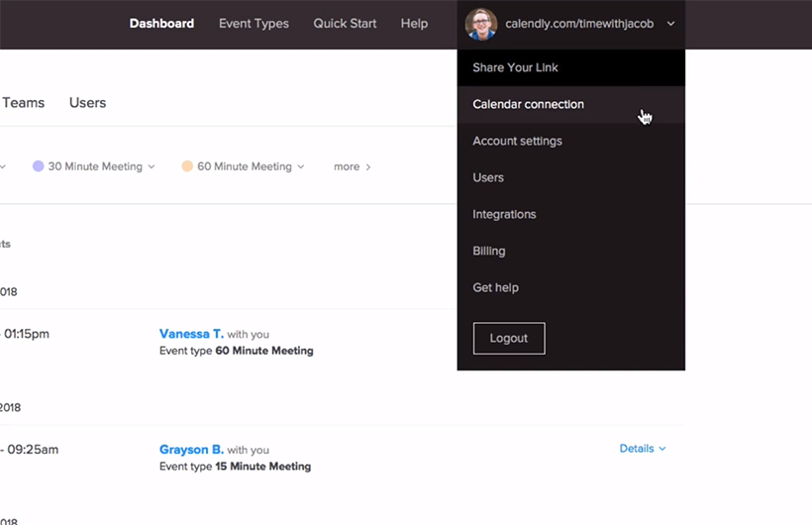Choose Share Your Link from menu
Viewport: 812px width, 525px height.
(x=570, y=67)
